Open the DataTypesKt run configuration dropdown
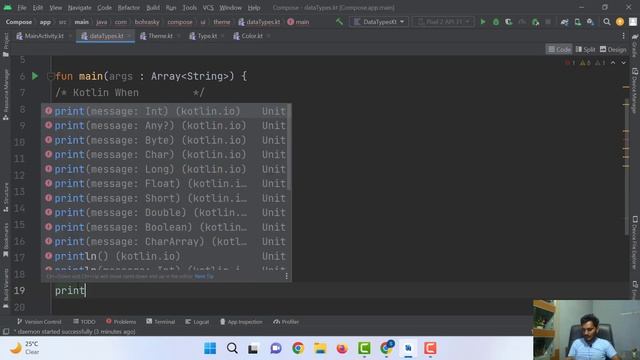The image size is (640, 360). [379, 22]
